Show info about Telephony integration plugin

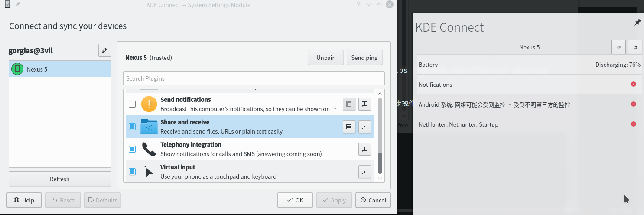point(364,149)
